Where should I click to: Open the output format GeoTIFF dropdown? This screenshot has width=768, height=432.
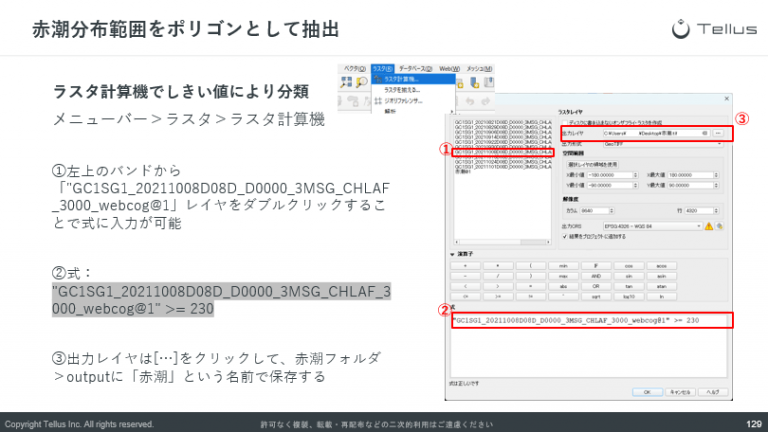pos(663,144)
